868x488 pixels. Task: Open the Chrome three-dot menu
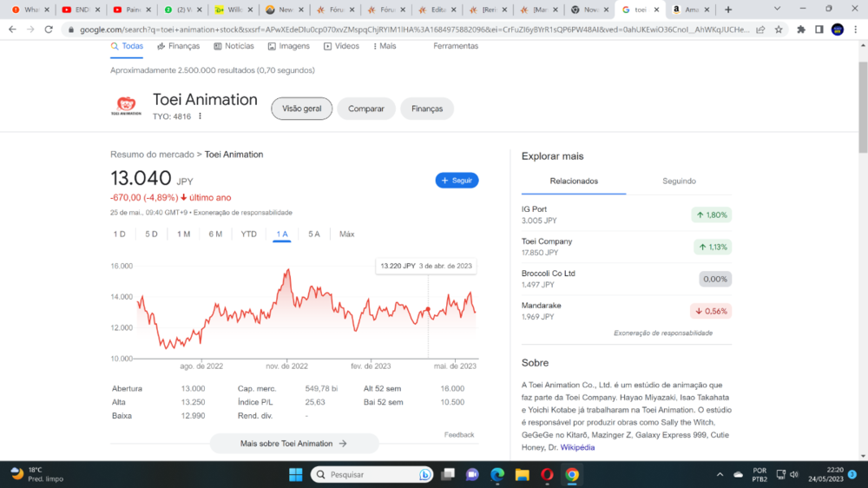point(856,30)
